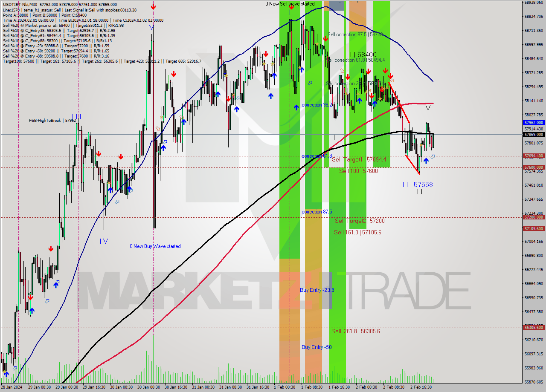Click the blue 'correction 61.8' label
Screen dimensions: 546x392
pyautogui.click(x=317, y=156)
